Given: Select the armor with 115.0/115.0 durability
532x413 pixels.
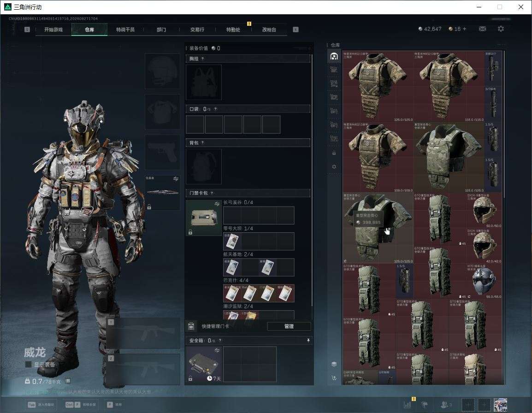Looking at the screenshot, I should [x=449, y=87].
